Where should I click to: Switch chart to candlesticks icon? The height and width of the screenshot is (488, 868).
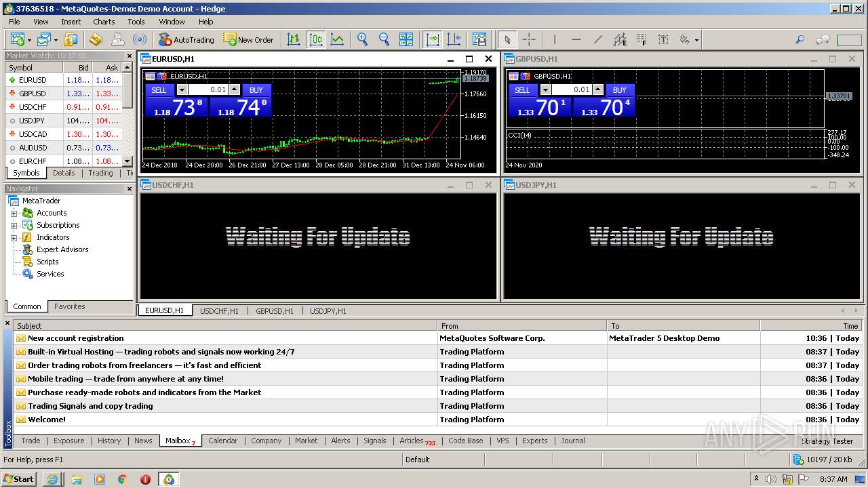pos(315,39)
